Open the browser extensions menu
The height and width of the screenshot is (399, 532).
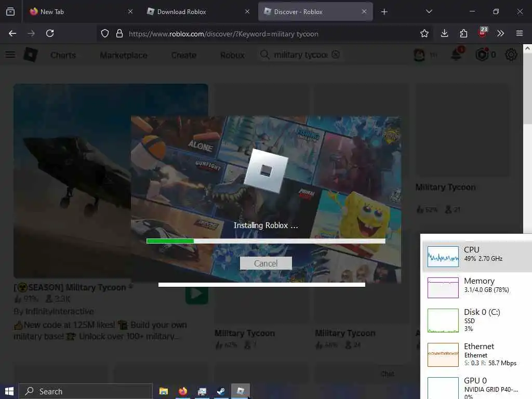[463, 33]
